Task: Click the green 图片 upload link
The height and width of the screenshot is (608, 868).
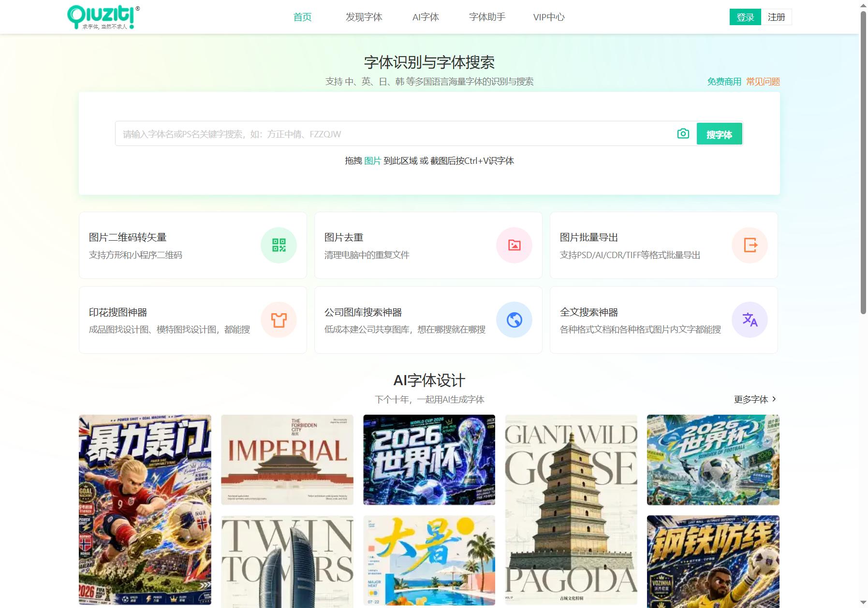Action: click(372, 160)
